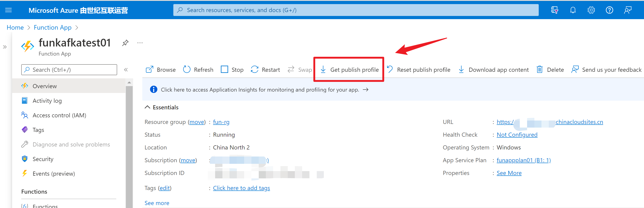Click the funappplan01 App Service Plan link
Image resolution: width=644 pixels, height=208 pixels.
[523, 160]
